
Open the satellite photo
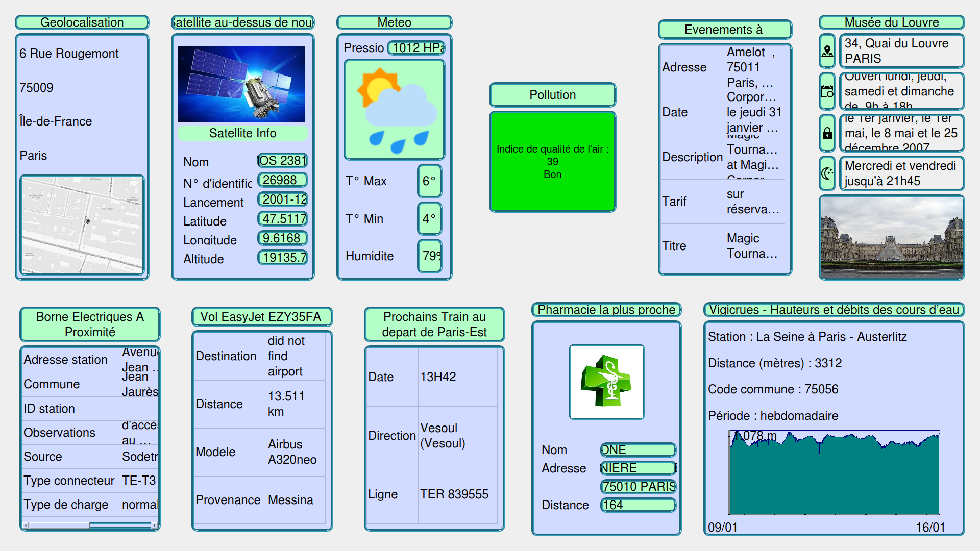[241, 84]
